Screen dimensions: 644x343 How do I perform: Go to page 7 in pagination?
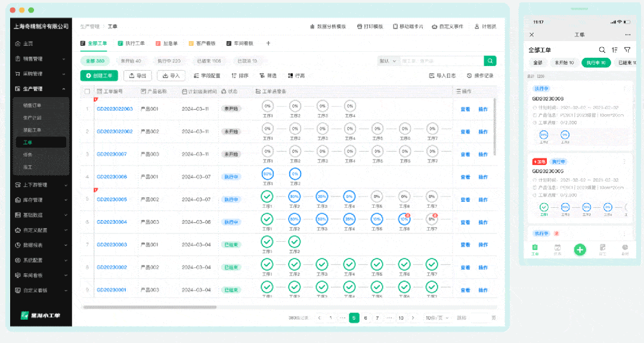377,318
